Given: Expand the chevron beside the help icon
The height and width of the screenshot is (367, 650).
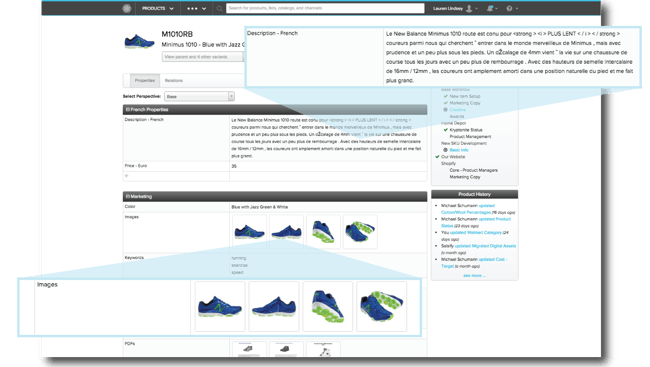Looking at the screenshot, I should point(517,8).
